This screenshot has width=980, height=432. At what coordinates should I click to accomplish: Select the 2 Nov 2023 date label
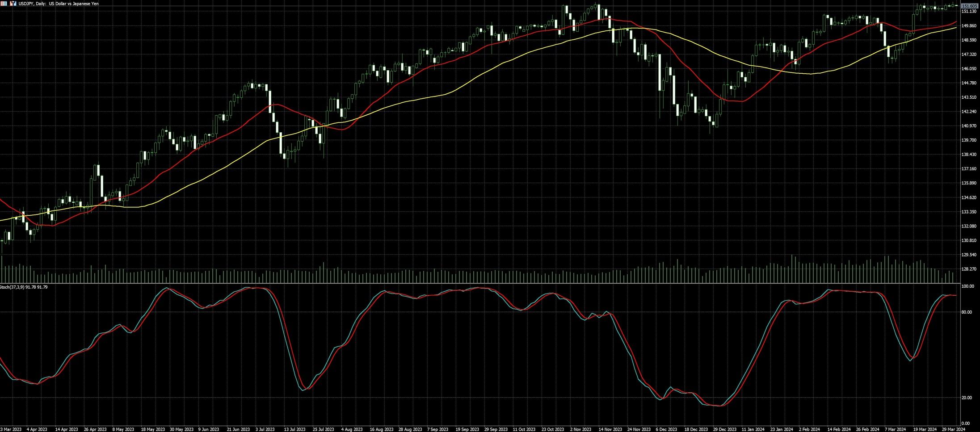click(x=581, y=429)
